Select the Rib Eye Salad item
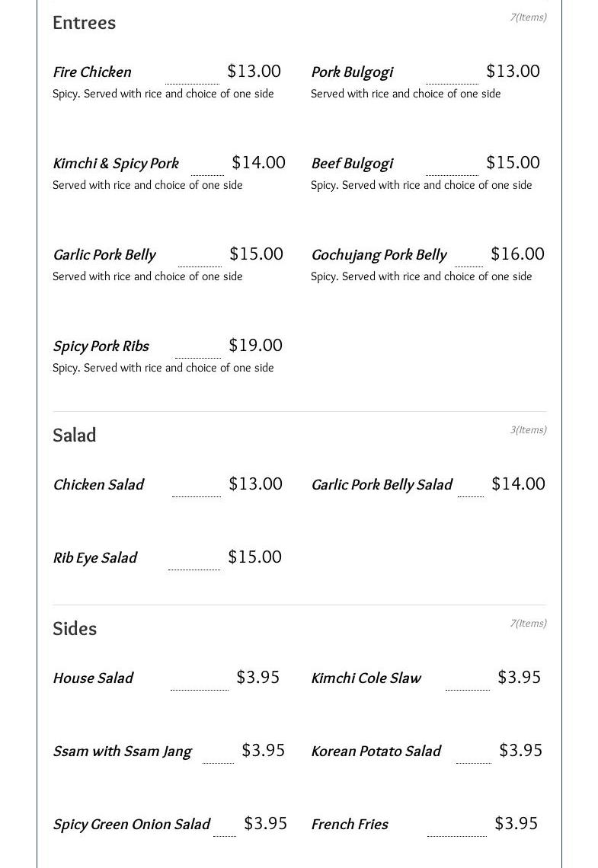 coord(94,558)
